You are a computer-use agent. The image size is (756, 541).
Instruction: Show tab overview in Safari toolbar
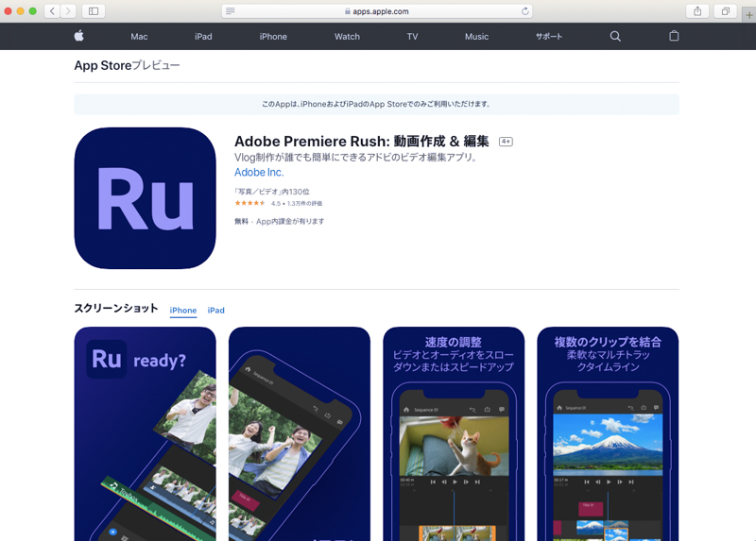point(725,10)
